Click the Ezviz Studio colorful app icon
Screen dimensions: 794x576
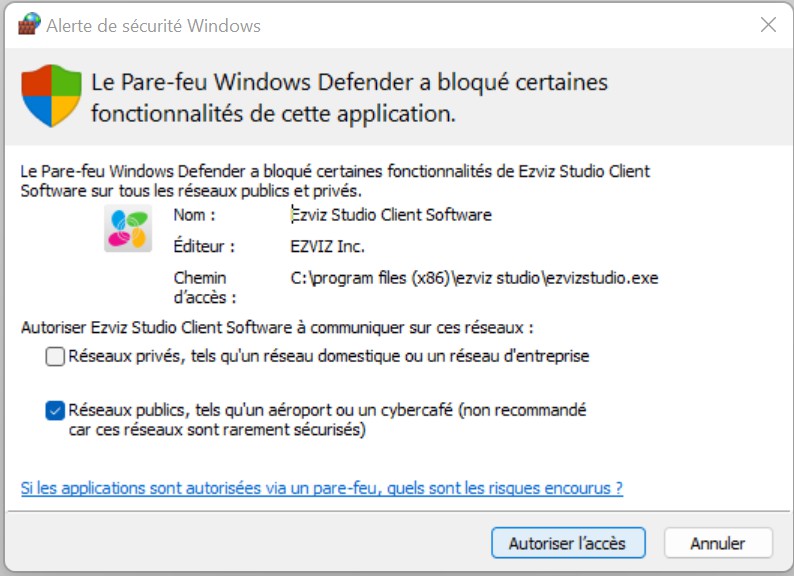click(x=128, y=228)
